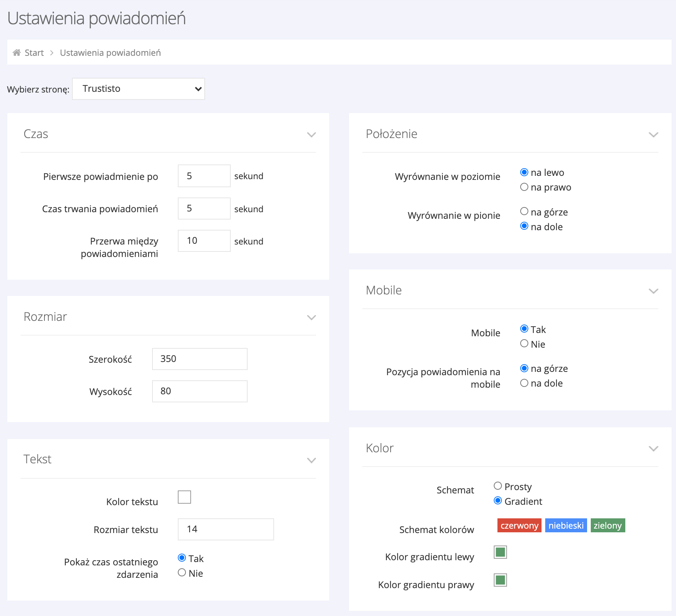The image size is (676, 616).
Task: Click the Szerokość input field
Action: coord(199,359)
